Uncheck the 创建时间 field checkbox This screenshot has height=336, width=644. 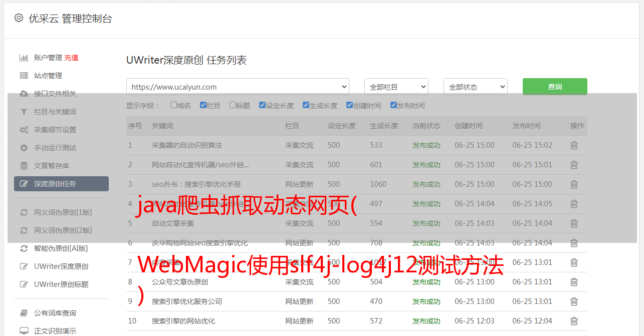[x=349, y=105]
